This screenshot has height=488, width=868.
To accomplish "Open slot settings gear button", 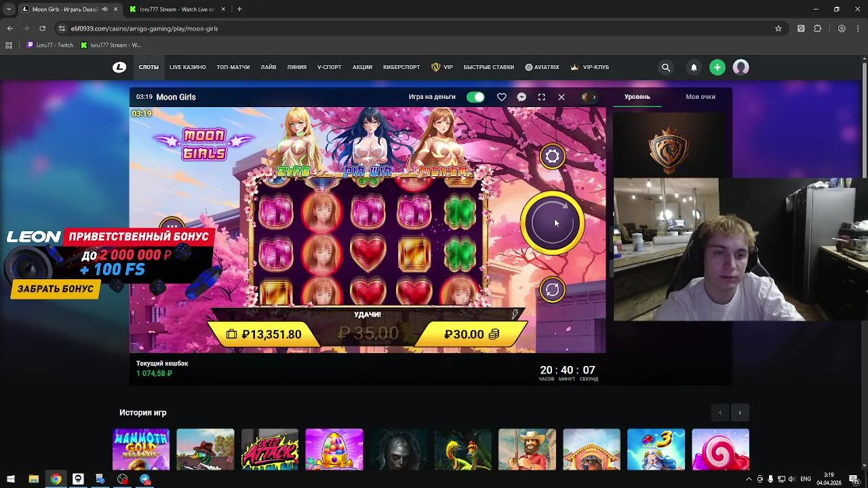I will pos(552,157).
